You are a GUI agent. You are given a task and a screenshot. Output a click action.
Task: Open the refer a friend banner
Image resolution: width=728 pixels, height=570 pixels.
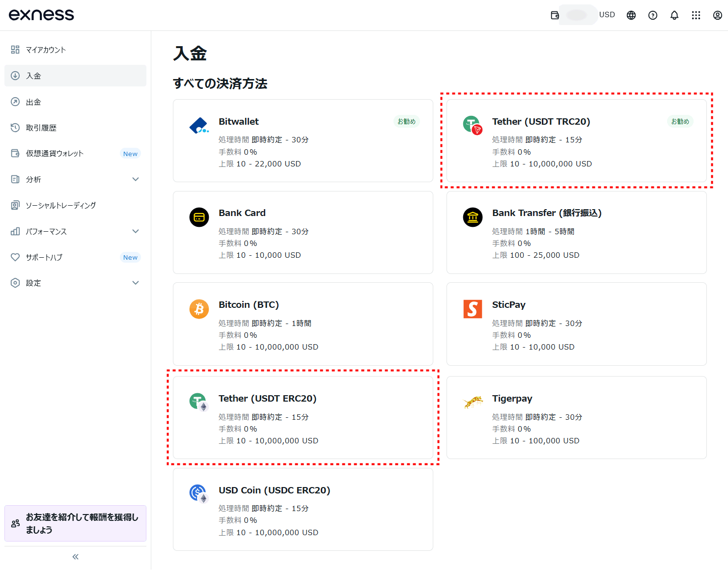click(x=75, y=523)
